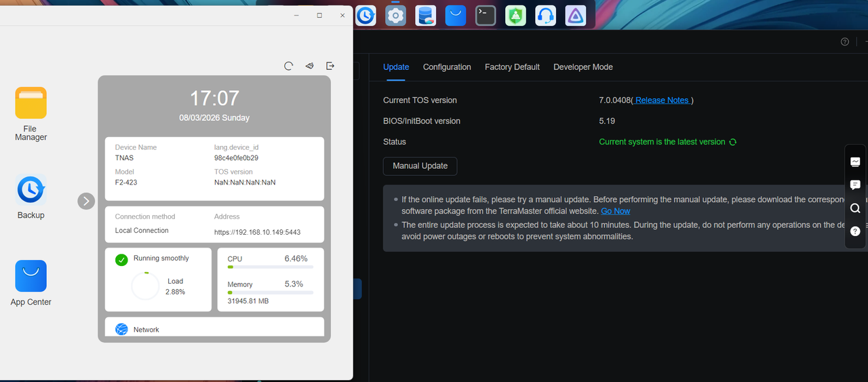Click the search magnifier in floating sidebar
868x382 pixels.
click(x=855, y=208)
